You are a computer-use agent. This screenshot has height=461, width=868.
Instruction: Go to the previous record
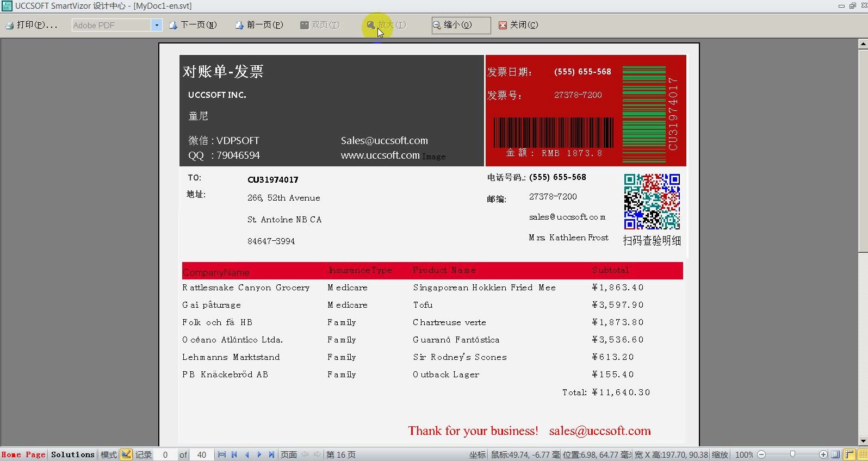247,454
